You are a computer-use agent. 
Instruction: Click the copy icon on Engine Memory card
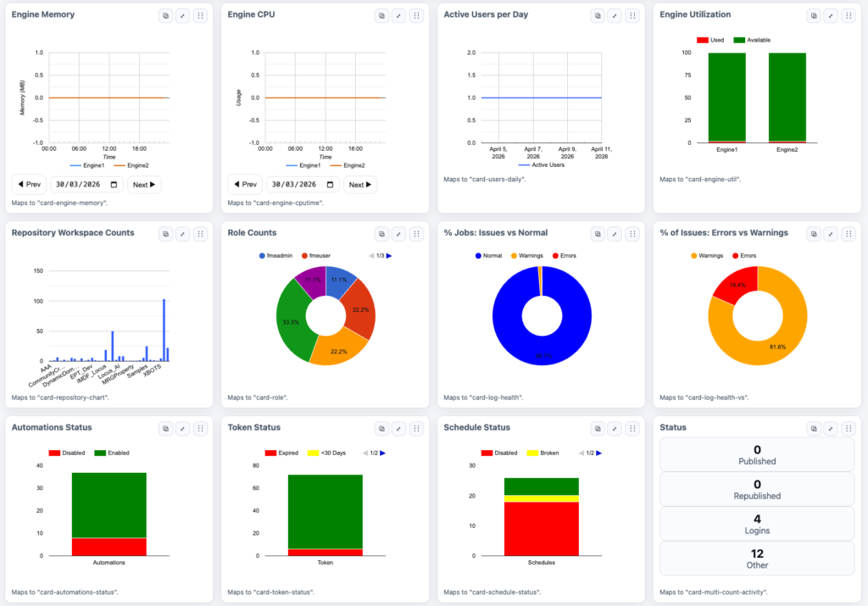165,15
